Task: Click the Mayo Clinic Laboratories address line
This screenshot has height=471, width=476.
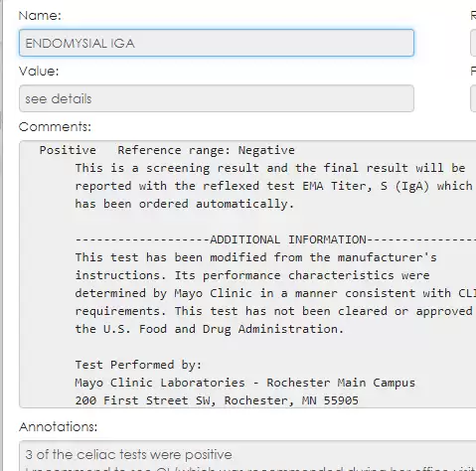Action: 245,383
